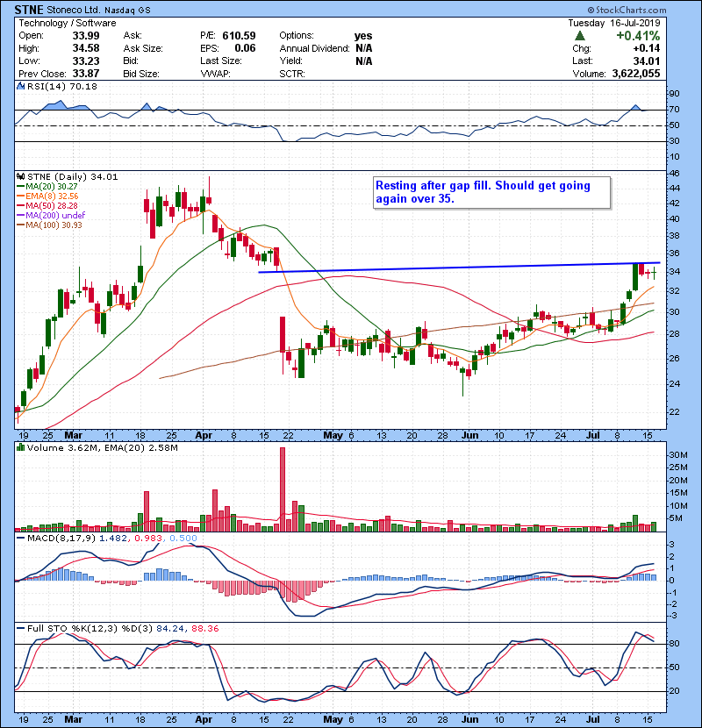
Task: Click the RSI(14) indicator icon
Action: tap(20, 86)
